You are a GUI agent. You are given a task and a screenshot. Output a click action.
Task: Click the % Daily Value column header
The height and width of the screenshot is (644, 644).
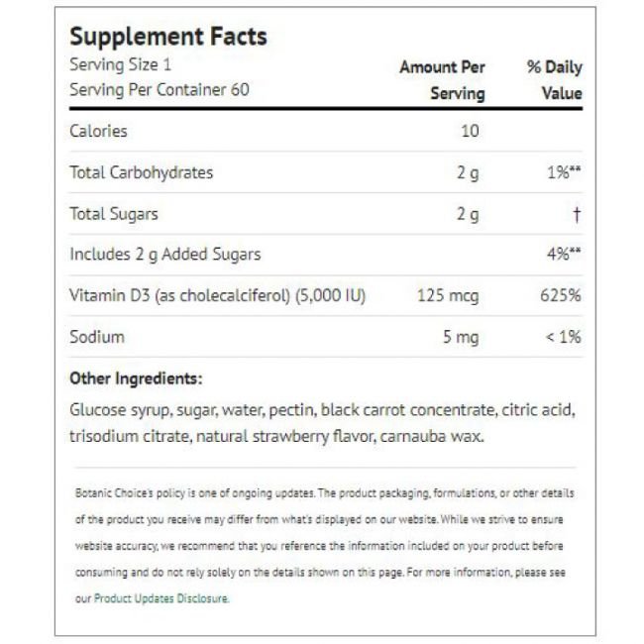(x=554, y=80)
